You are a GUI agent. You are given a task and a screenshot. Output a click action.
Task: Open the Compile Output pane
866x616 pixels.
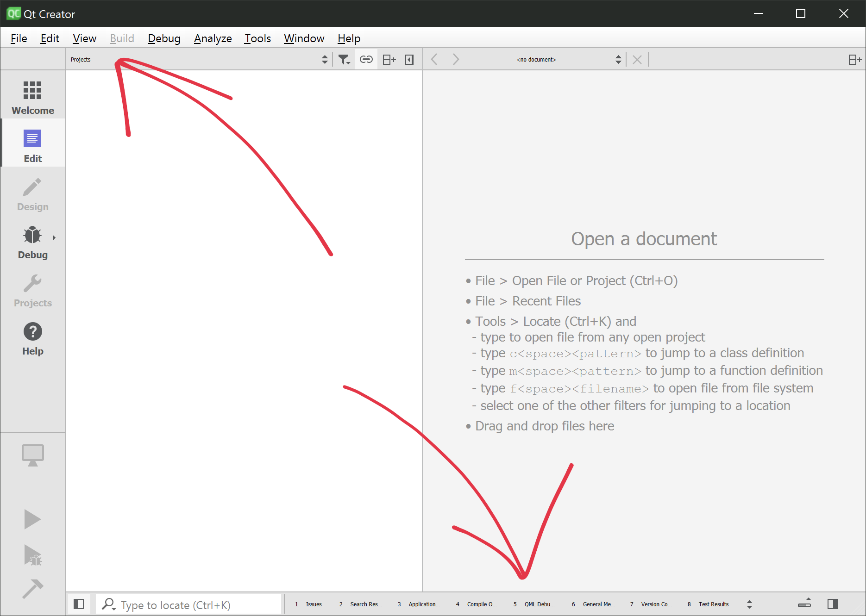(x=477, y=604)
